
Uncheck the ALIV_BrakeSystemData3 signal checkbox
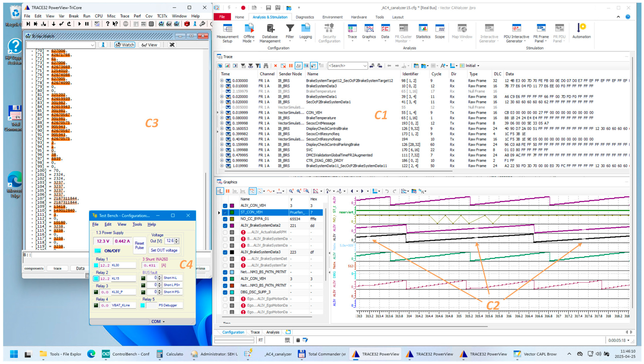coord(225,252)
